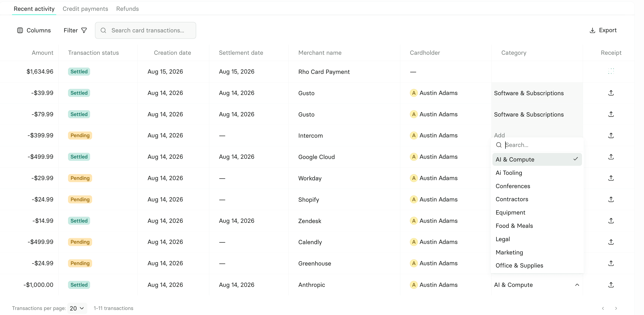Click the Settlement date column header
The width and height of the screenshot is (644, 315).
[241, 53]
